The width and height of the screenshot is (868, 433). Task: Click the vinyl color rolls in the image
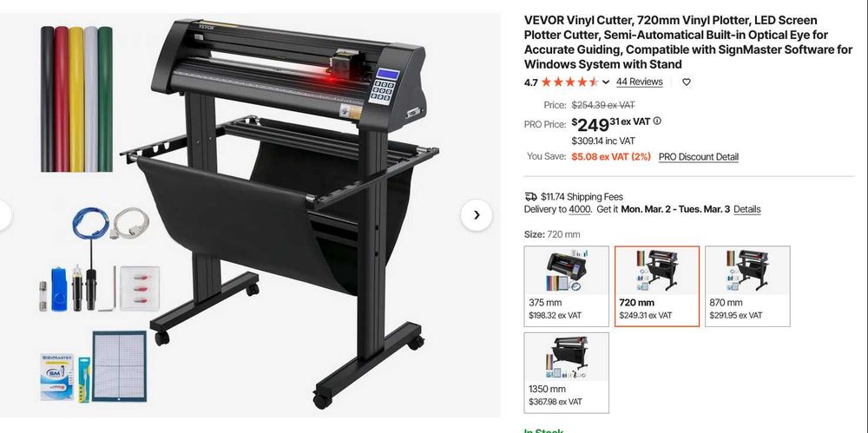pyautogui.click(x=76, y=99)
